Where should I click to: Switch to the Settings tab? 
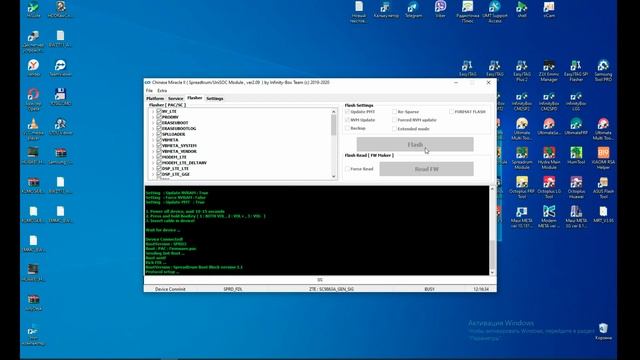point(215,98)
